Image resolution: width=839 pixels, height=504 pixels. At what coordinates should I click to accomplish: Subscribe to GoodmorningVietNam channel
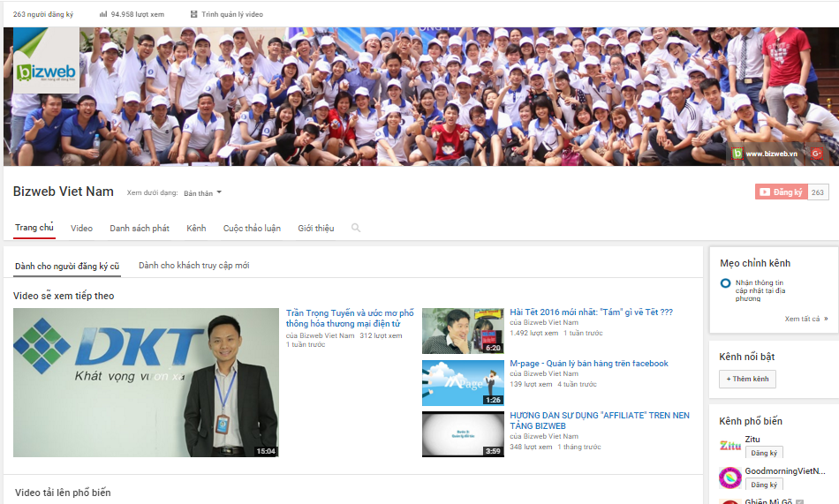pyautogui.click(x=764, y=485)
